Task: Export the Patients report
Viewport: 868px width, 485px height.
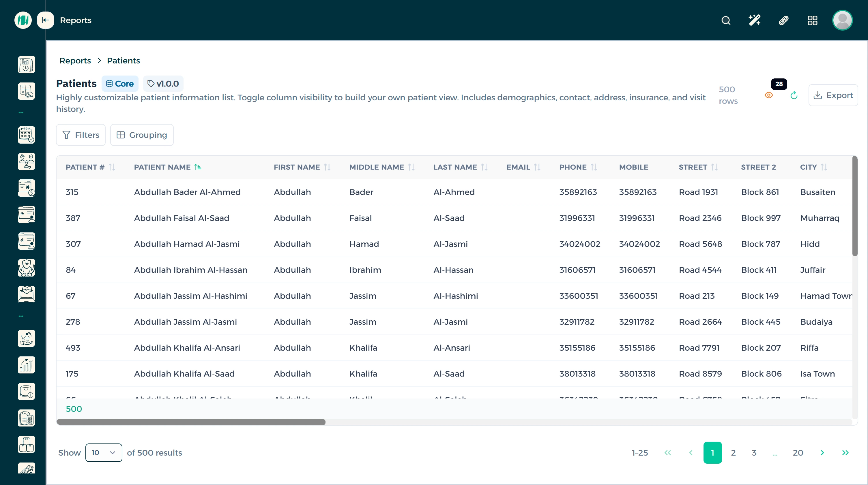Action: (833, 95)
